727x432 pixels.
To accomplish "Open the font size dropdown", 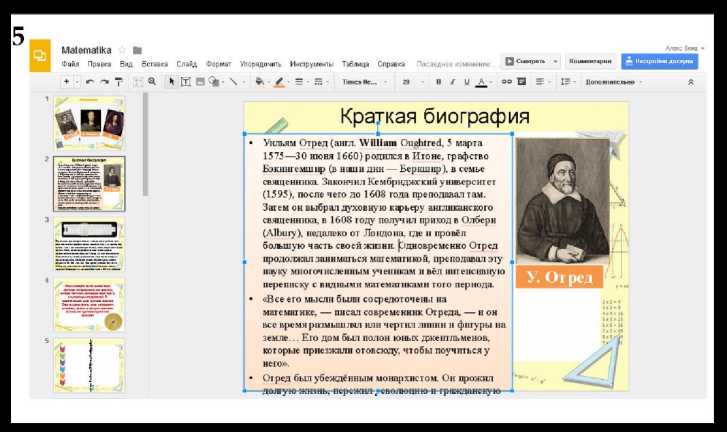I will tap(412, 82).
